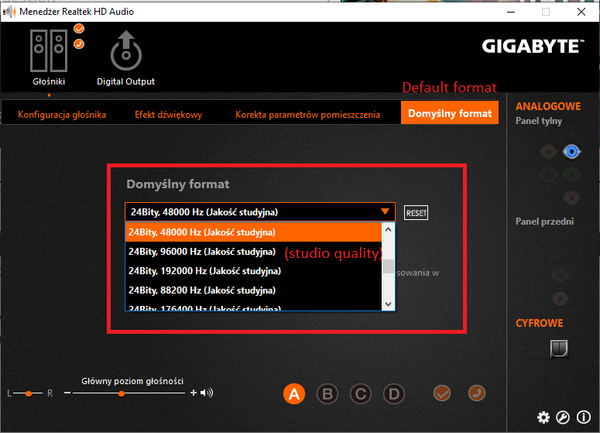Click the dropdown list scrollbar thumb
Viewport: 600px width, 433px height.
click(388, 266)
